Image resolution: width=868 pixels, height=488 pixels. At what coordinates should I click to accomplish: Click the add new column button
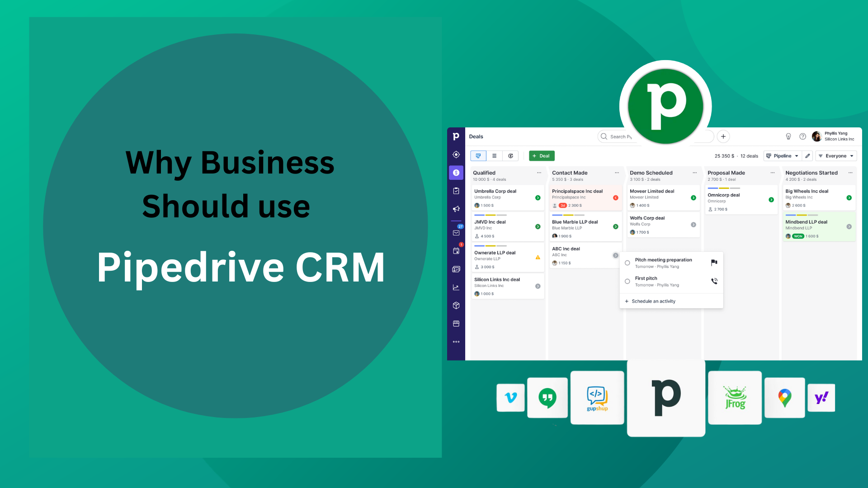coord(723,136)
